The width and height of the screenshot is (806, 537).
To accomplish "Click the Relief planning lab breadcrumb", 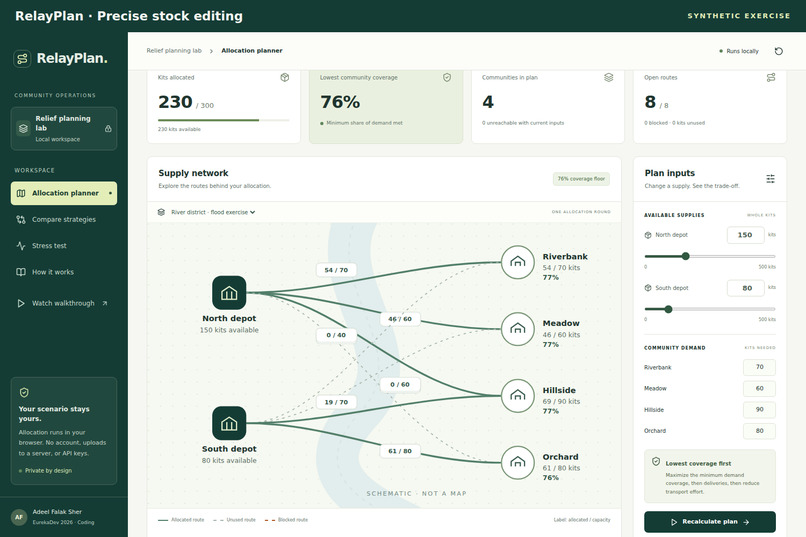I will pos(174,51).
